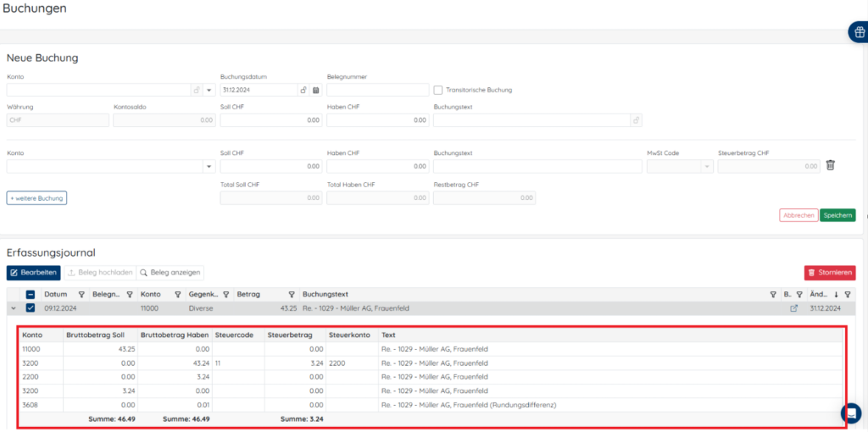The width and height of the screenshot is (868, 432).
Task: Click Abbrechen button
Action: pyautogui.click(x=798, y=215)
